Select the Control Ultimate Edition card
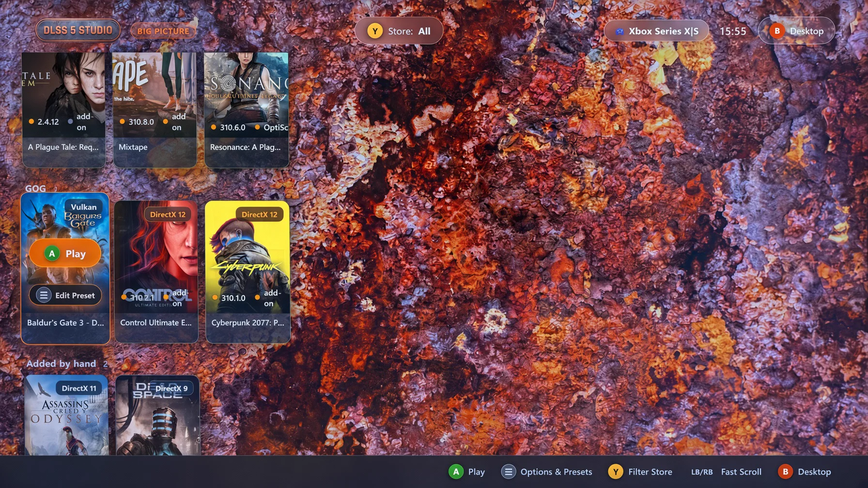868x488 pixels. click(156, 272)
